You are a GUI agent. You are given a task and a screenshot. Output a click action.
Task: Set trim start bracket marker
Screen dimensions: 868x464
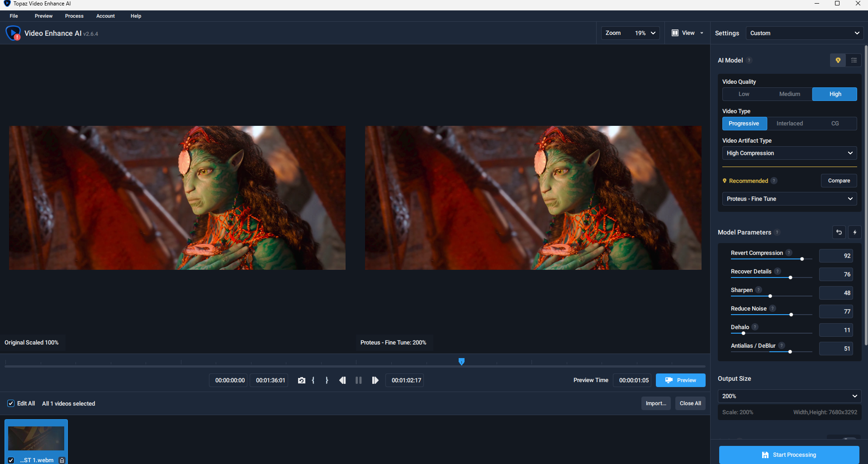[x=313, y=380]
